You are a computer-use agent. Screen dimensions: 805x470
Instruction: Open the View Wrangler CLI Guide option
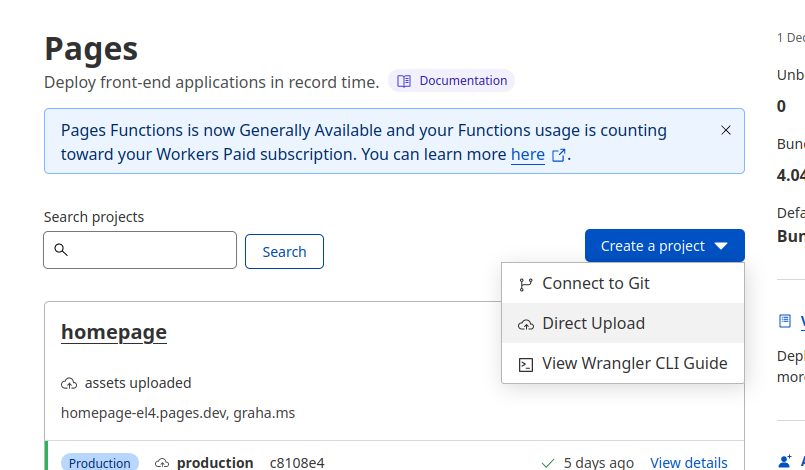click(x=634, y=364)
